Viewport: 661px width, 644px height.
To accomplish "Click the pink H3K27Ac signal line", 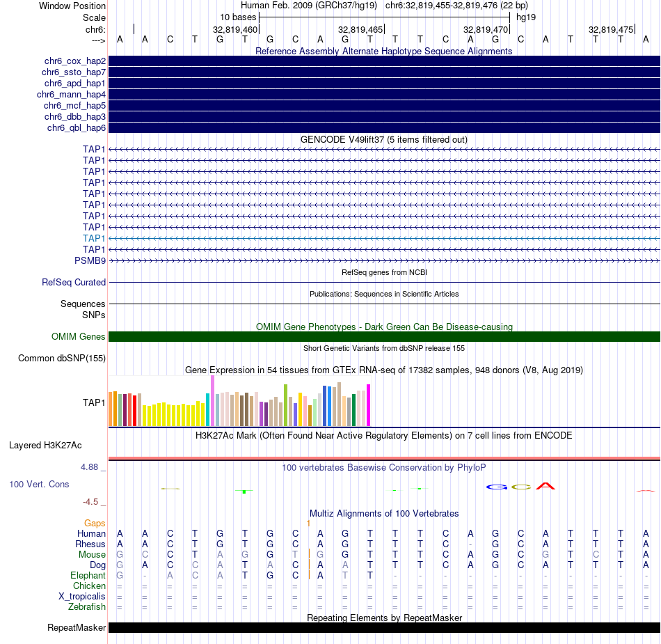I will (384, 458).
